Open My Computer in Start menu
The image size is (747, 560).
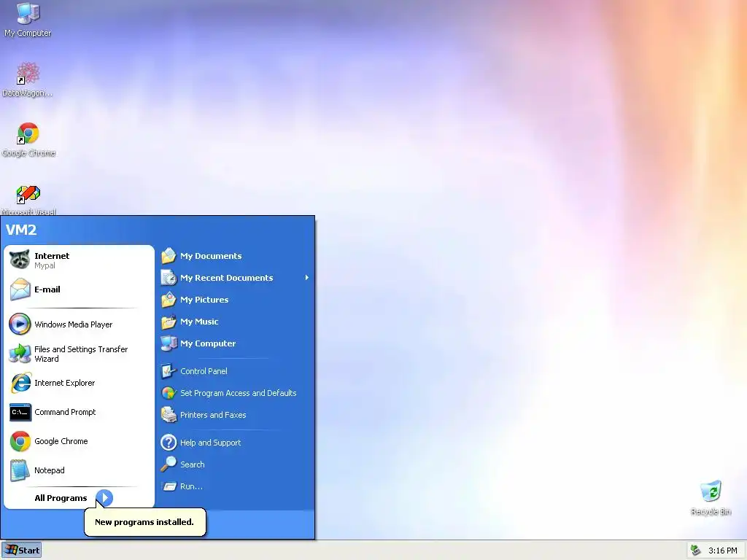tap(236, 343)
